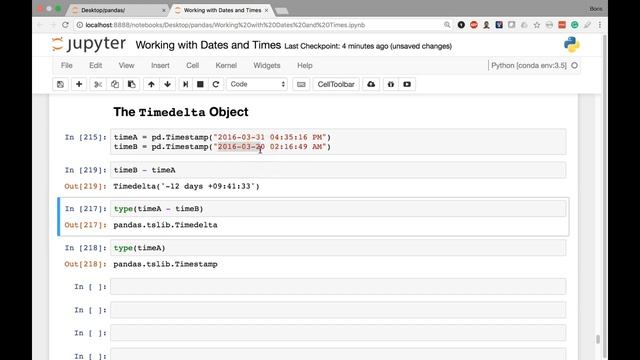The height and width of the screenshot is (360, 640).
Task: Click the pandas.tslib.Timedelta output text
Action: 165,225
